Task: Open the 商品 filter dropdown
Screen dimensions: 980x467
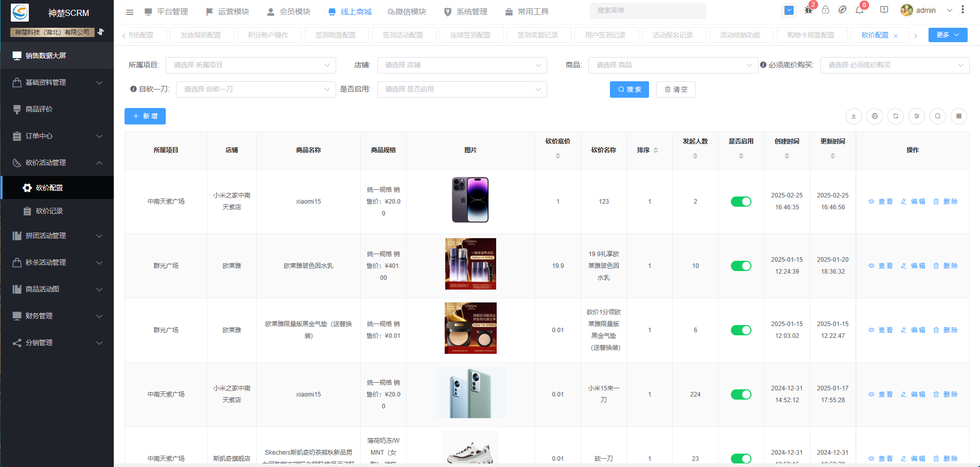Action: pyautogui.click(x=673, y=65)
